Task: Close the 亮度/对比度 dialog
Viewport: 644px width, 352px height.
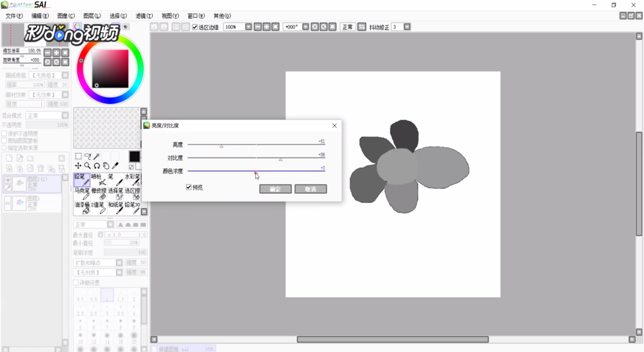Action: pyautogui.click(x=335, y=126)
